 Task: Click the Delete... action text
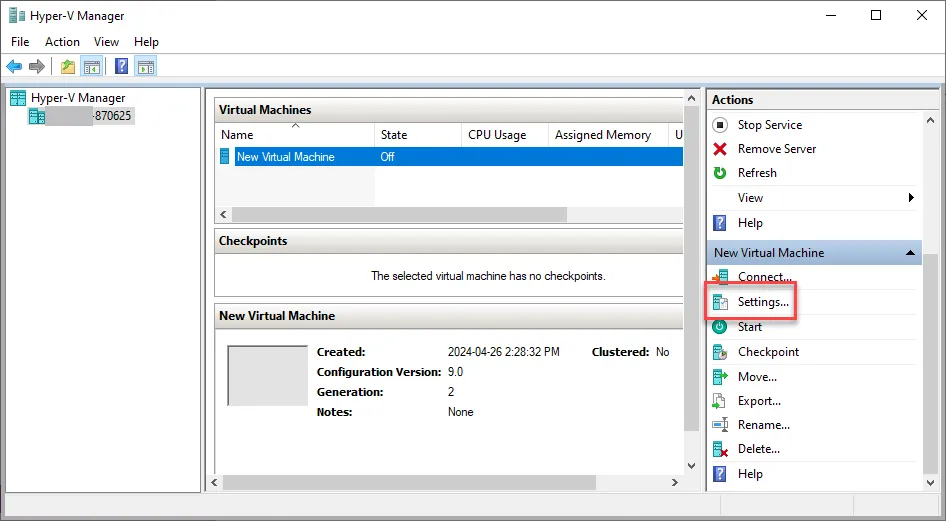coord(758,449)
